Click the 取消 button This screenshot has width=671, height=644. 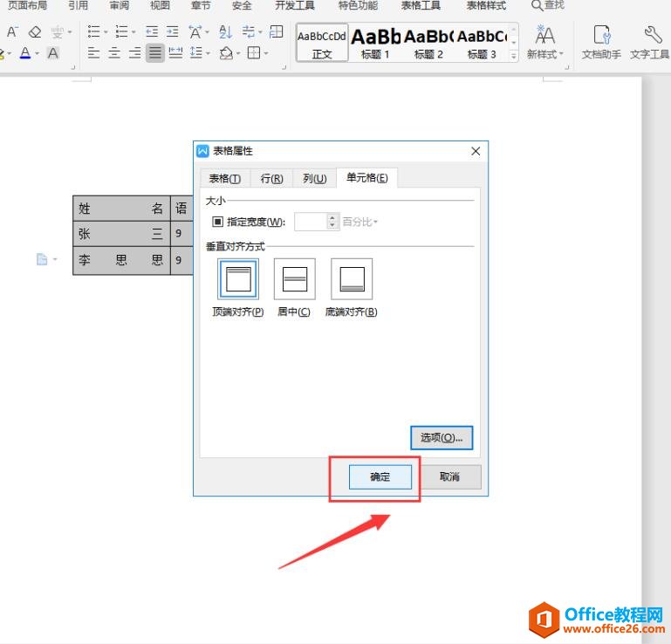(x=449, y=476)
